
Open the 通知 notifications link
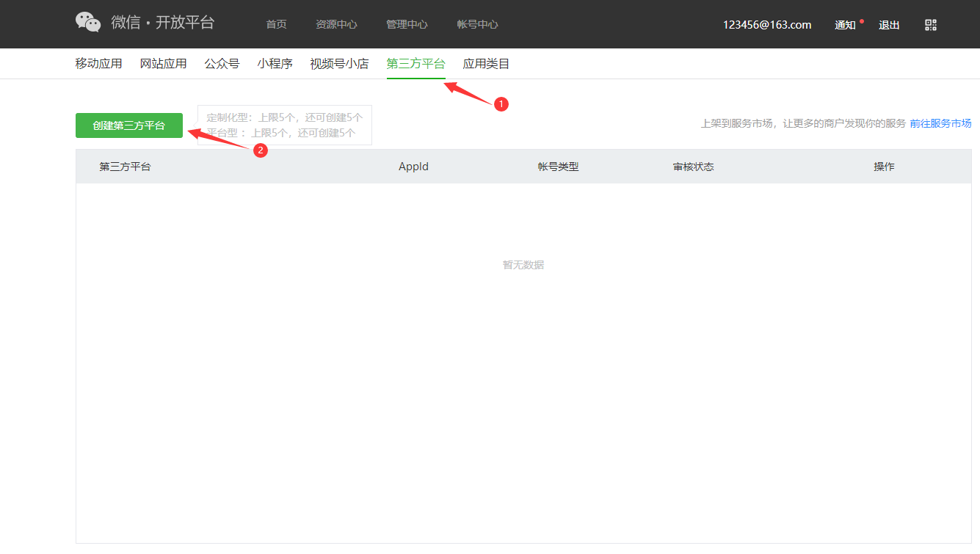click(x=845, y=25)
